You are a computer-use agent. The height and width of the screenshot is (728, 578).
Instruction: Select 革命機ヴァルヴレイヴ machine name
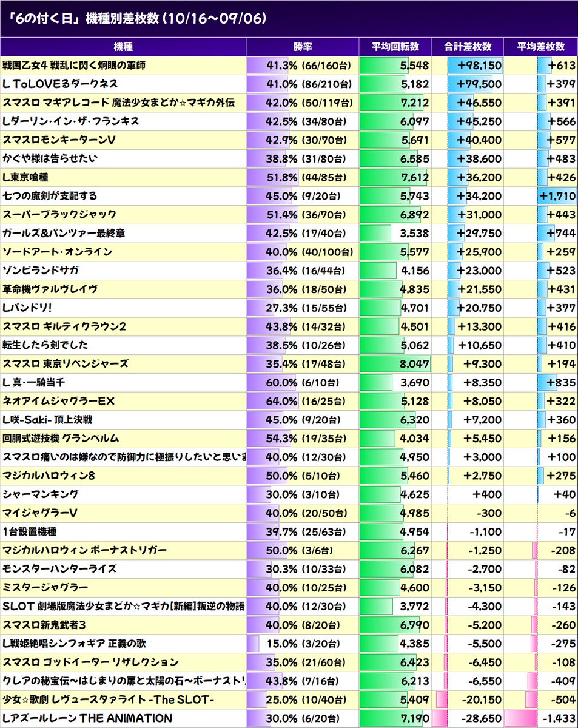pos(50,289)
